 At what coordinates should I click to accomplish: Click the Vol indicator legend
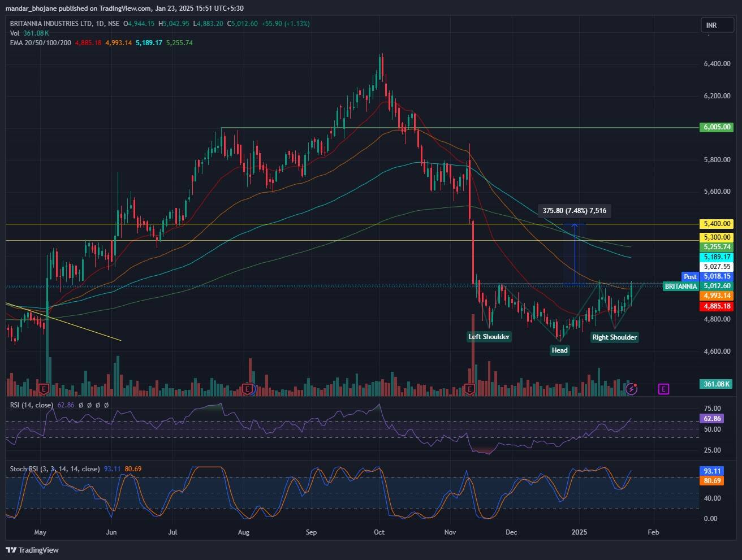15,33
